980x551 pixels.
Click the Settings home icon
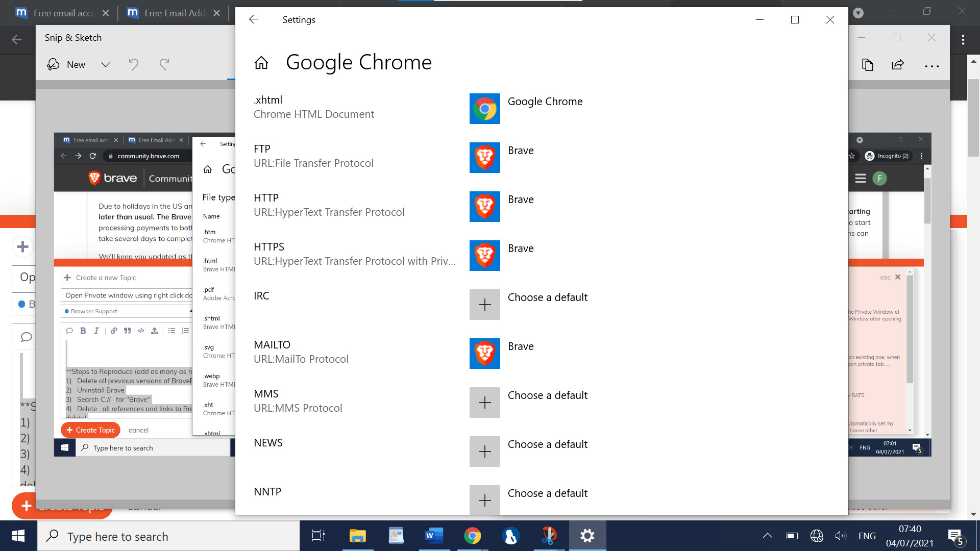tap(261, 63)
